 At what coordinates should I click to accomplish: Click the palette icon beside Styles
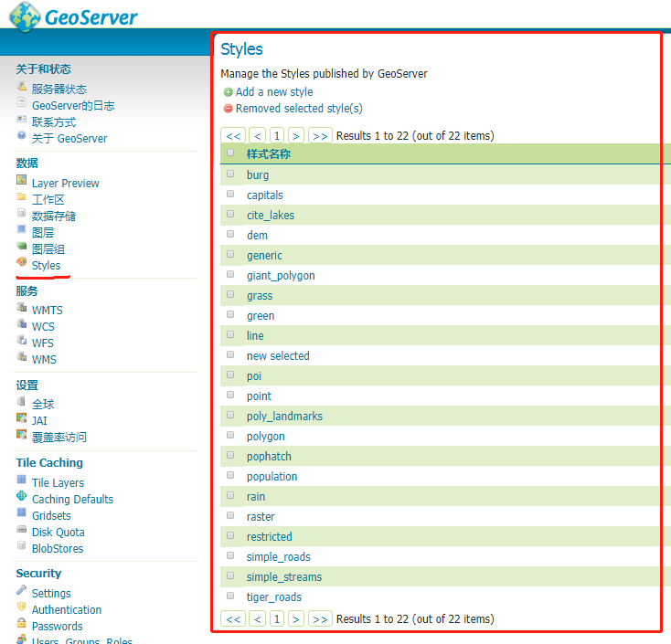(x=21, y=261)
